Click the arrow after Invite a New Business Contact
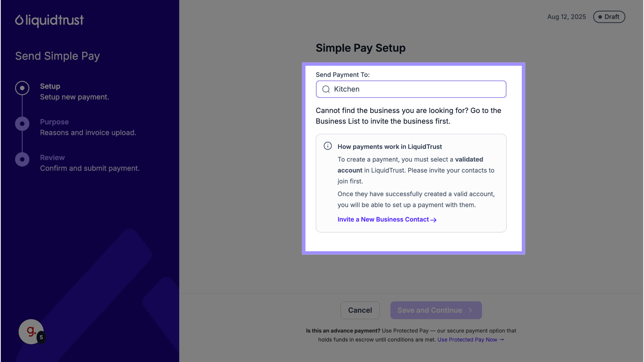The width and height of the screenshot is (644, 362). pyautogui.click(x=433, y=220)
